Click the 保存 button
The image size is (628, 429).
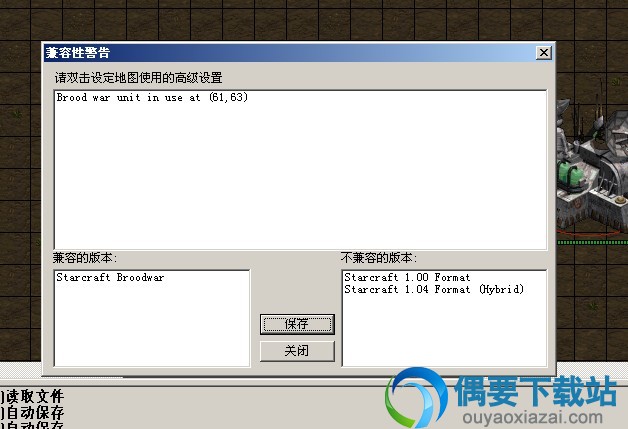pos(297,324)
